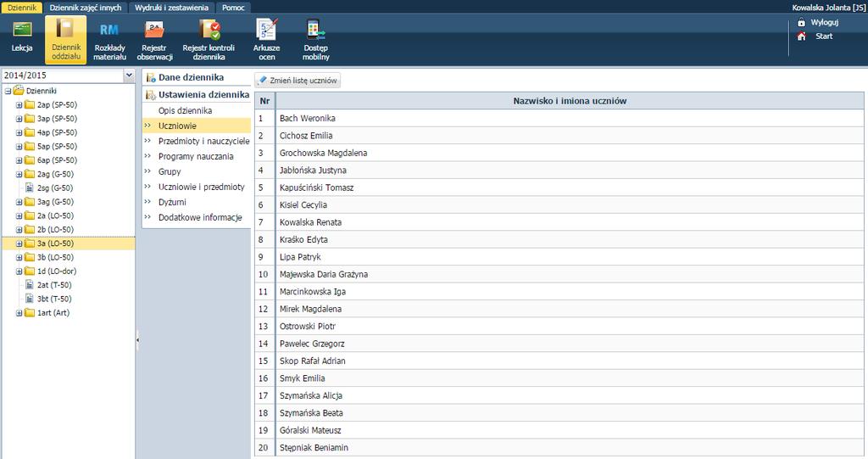This screenshot has height=459, width=868.
Task: Click user name Kowalska Jolanta [JS]
Action: coord(829,8)
